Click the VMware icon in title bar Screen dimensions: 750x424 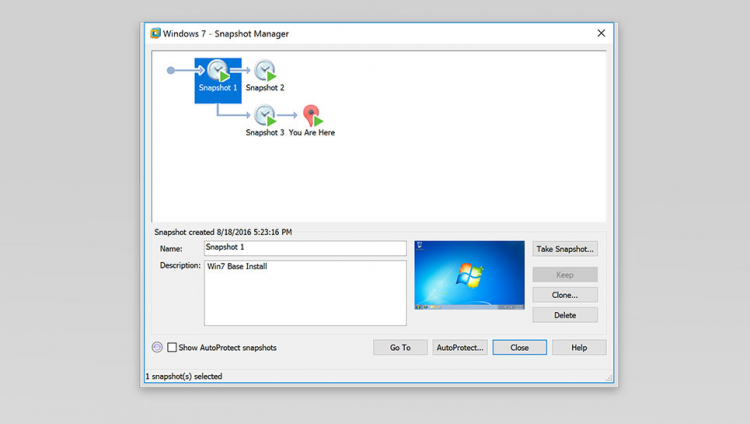tap(155, 33)
